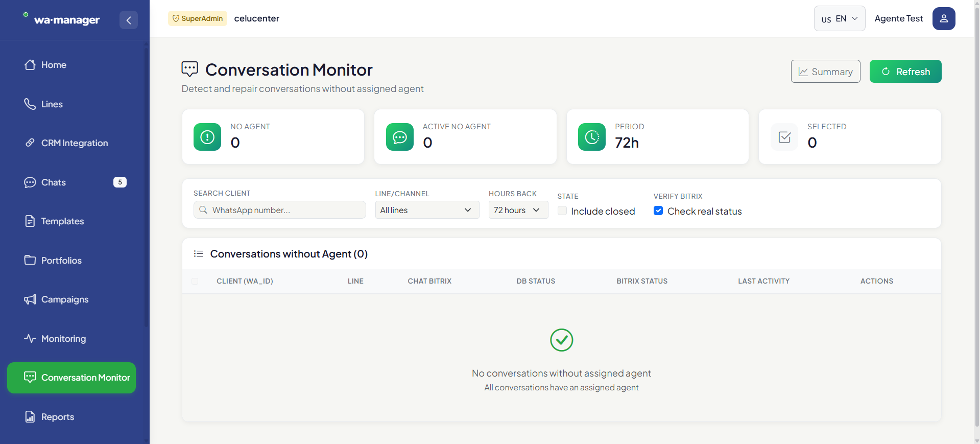This screenshot has width=980, height=444.
Task: Open the Chats section
Action: (x=71, y=182)
